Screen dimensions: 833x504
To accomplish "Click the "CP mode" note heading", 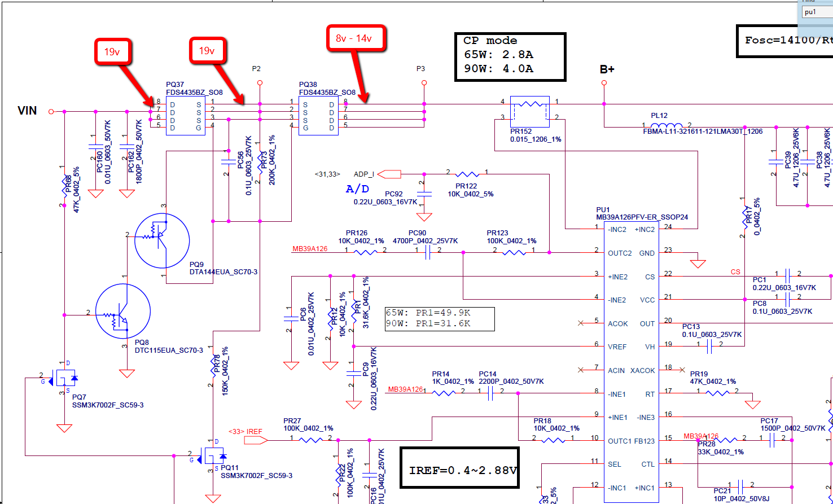I will pos(490,41).
